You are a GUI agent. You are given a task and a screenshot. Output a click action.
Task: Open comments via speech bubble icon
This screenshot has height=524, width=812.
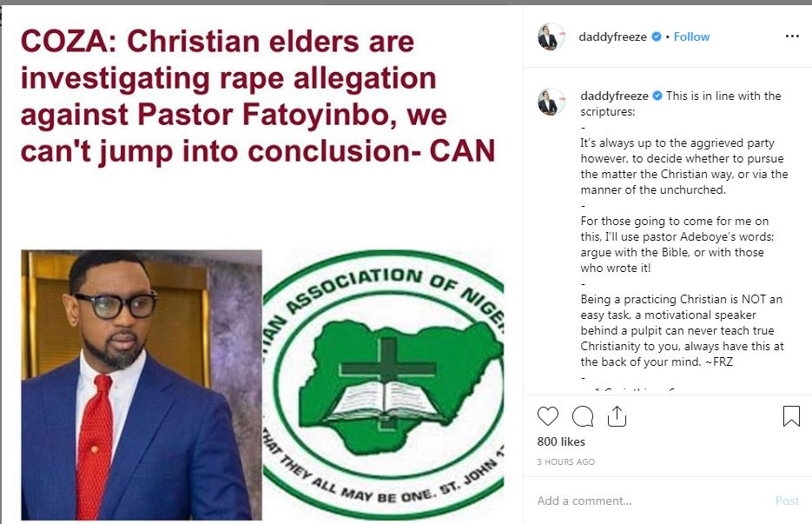tap(583, 417)
